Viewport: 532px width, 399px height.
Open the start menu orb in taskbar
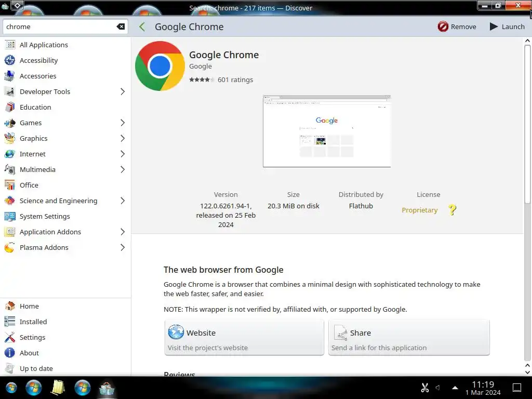pyautogui.click(x=11, y=388)
